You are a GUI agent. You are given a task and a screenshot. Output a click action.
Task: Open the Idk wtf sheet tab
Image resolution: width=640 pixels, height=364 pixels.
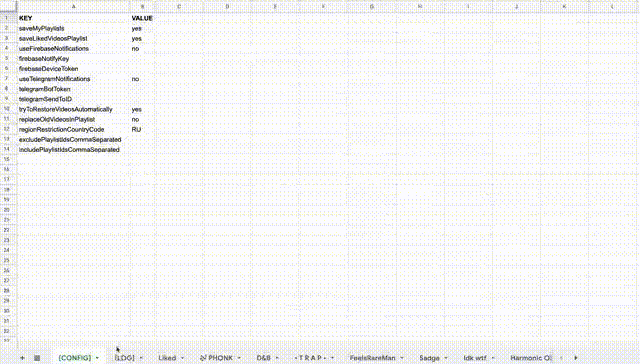coord(475,358)
